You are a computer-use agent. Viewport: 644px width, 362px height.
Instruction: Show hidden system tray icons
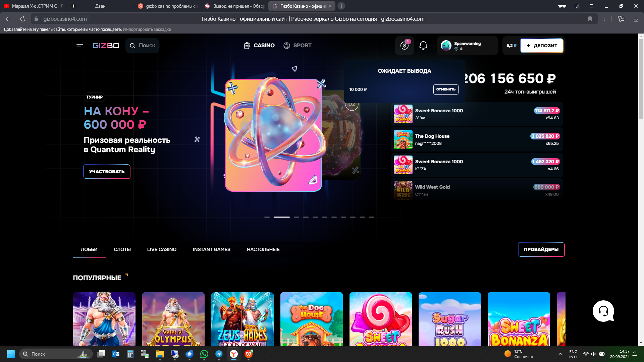coord(560,354)
